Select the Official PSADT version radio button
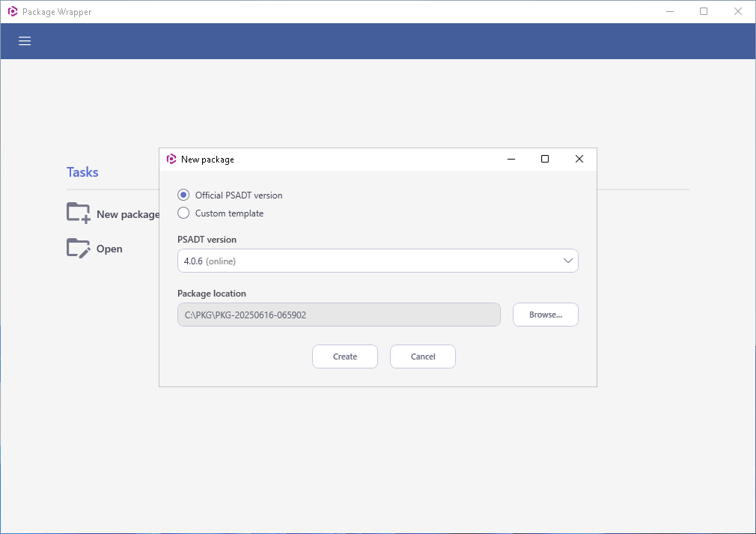756x534 pixels. coord(183,195)
